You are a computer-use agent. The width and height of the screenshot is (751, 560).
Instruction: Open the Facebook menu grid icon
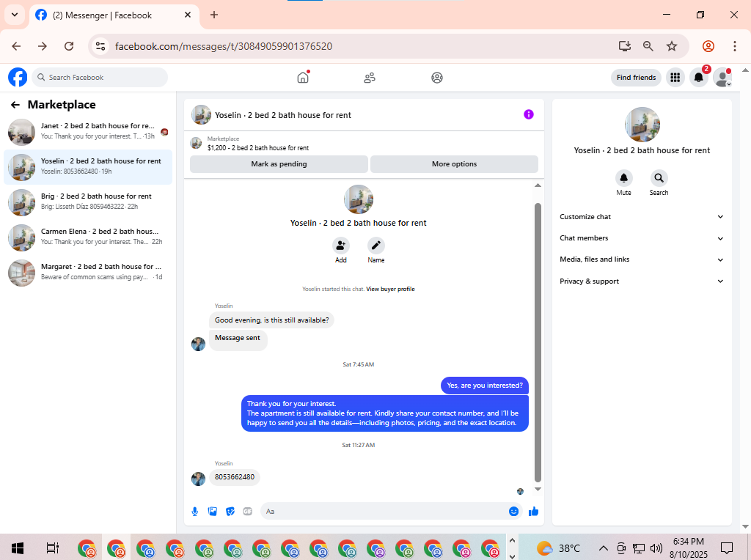point(675,77)
